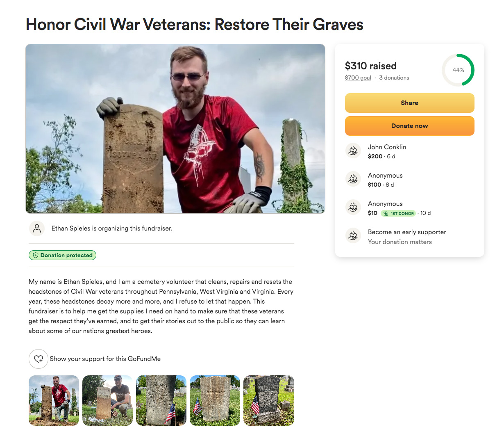This screenshot has height=434, width=504.
Task: Click the 44% progress ring
Action: (x=458, y=70)
